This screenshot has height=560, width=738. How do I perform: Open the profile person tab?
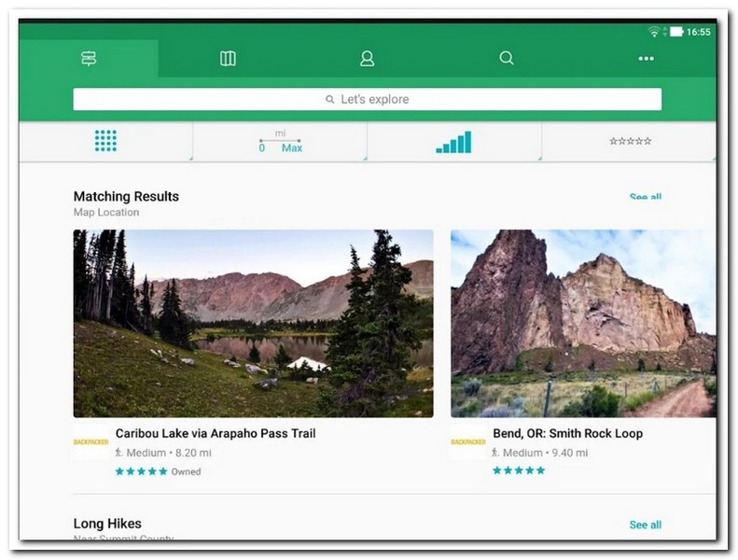tap(367, 59)
